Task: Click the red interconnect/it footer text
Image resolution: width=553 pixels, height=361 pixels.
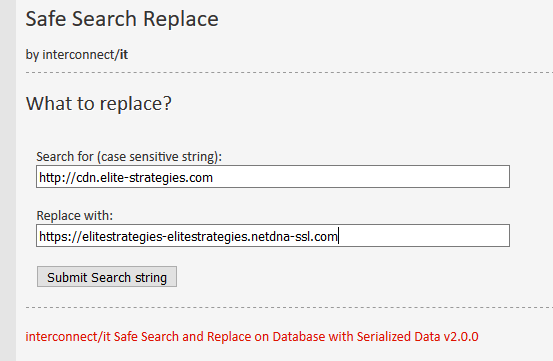Action: coord(252,337)
